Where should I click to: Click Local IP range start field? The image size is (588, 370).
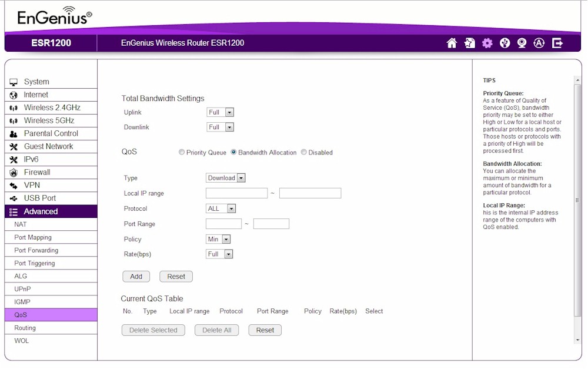[x=236, y=193]
